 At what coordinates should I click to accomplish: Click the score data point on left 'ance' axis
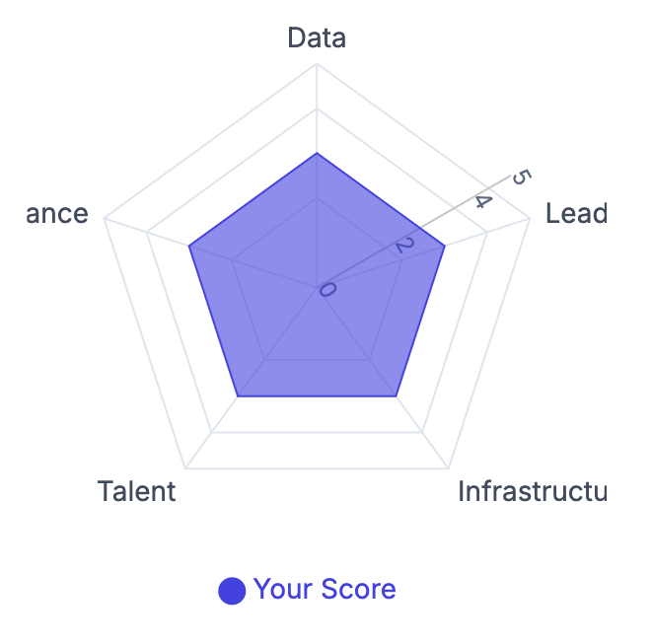(188, 247)
